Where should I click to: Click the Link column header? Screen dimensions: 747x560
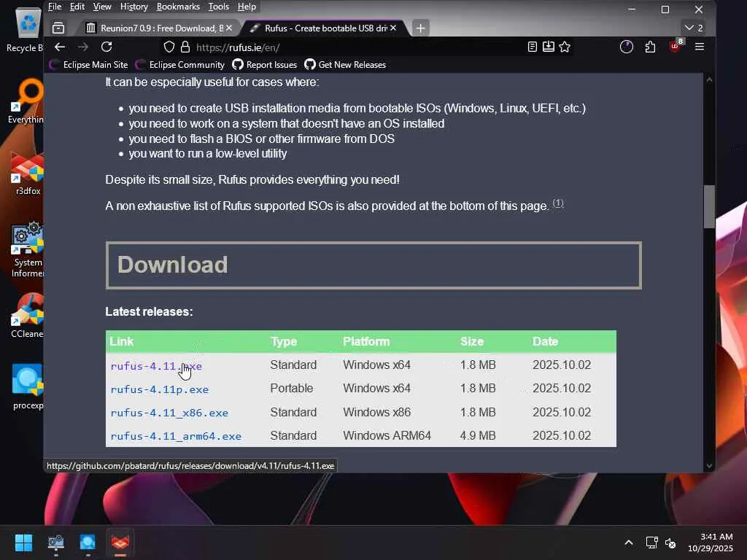pos(122,341)
